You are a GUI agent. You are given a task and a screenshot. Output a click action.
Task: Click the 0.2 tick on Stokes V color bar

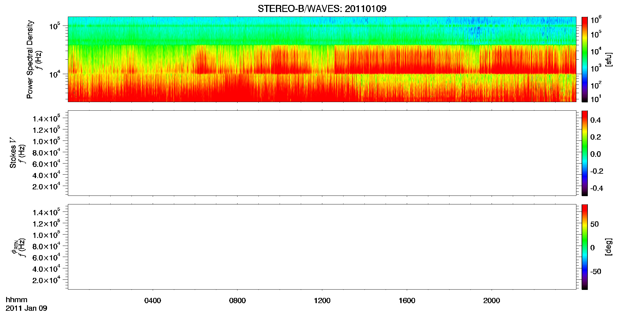point(595,137)
